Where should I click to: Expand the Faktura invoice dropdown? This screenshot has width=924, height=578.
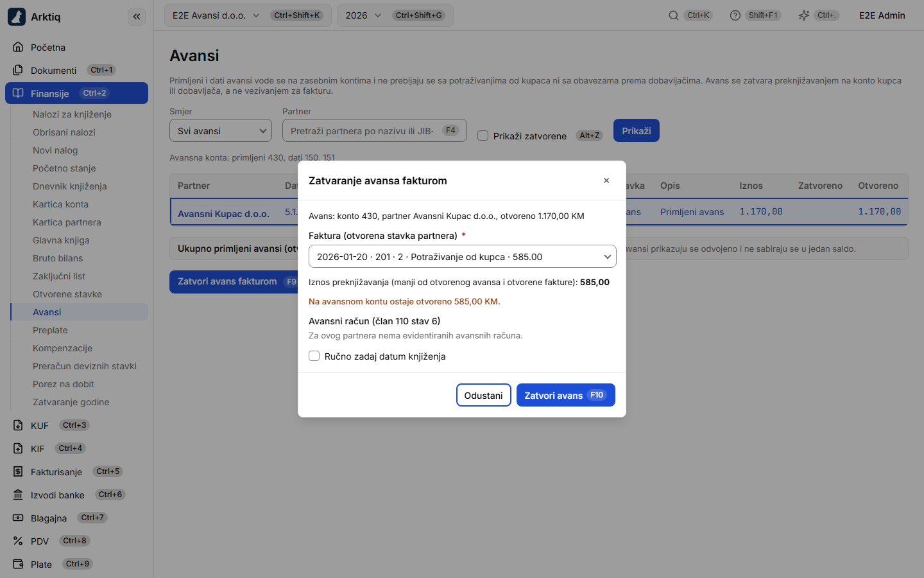pos(463,256)
